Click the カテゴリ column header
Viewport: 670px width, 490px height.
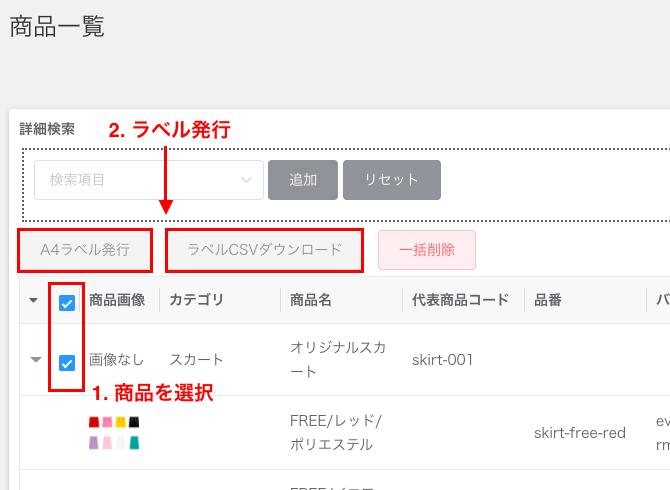(197, 300)
